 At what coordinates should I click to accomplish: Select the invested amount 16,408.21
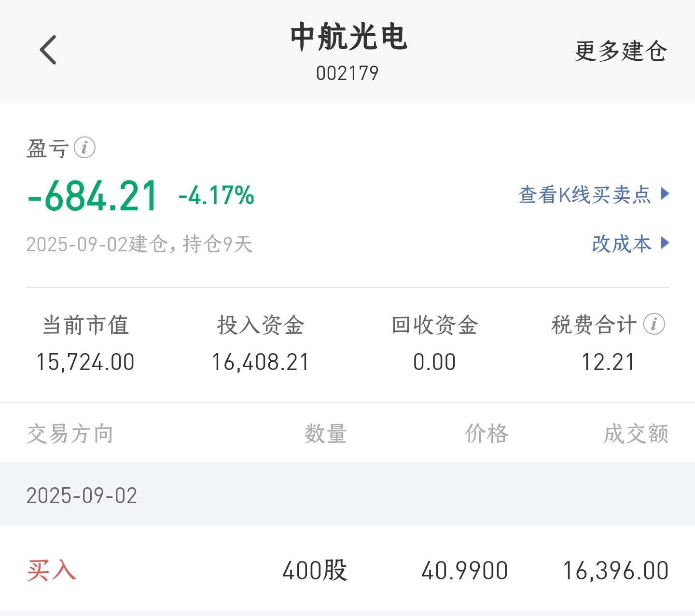261,362
